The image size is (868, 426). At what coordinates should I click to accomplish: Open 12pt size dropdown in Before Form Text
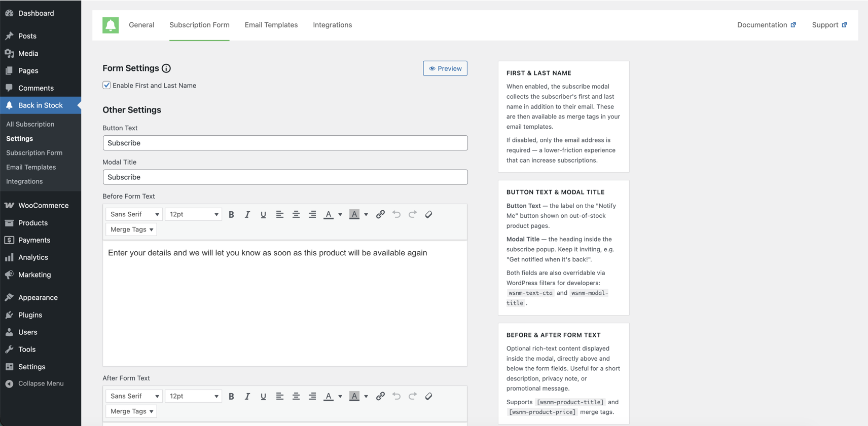pyautogui.click(x=193, y=214)
